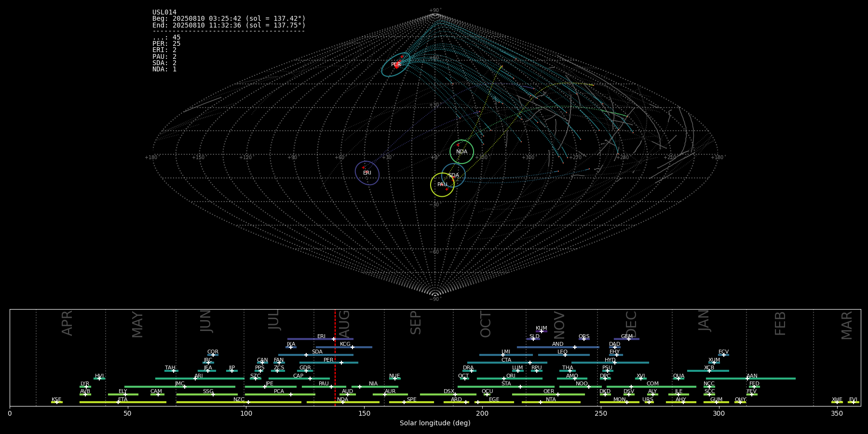Click the PER radiant ellipse on sky map
Screen dimensions: 868x434
[x=396, y=65]
